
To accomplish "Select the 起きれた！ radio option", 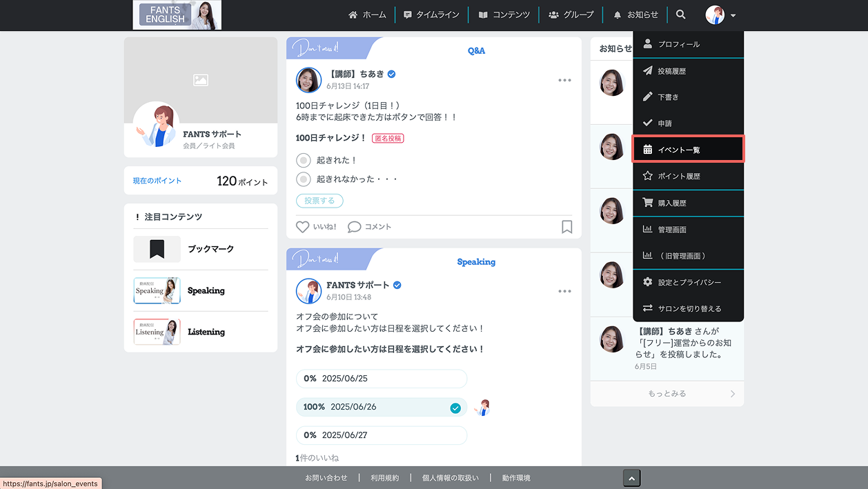I will (x=304, y=160).
